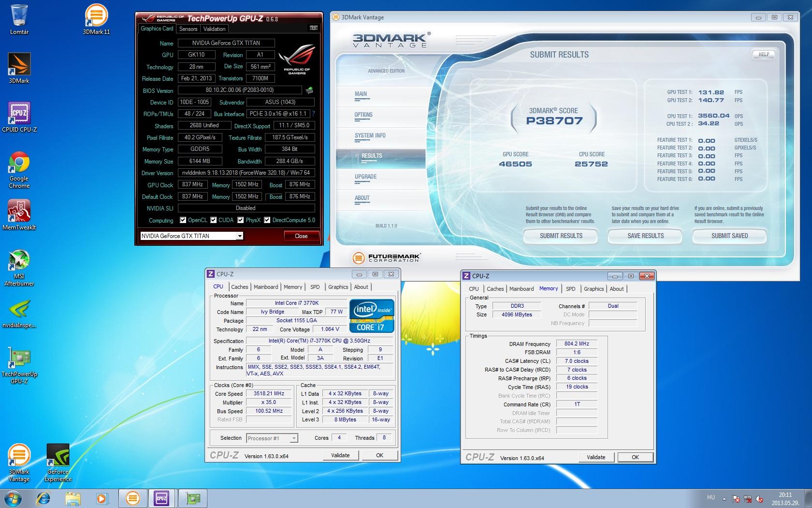Switch to GPU-Z taskbar button
The height and width of the screenshot is (508, 812).
pyautogui.click(x=193, y=498)
